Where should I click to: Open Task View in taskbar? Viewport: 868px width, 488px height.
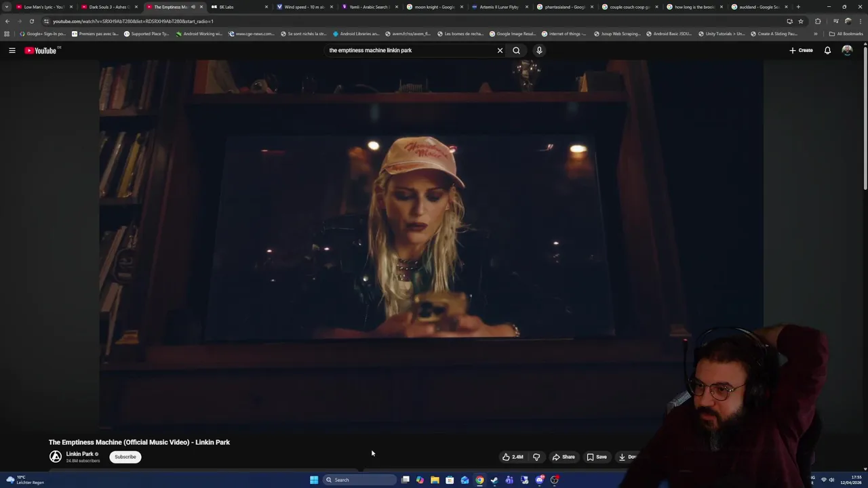point(406,480)
